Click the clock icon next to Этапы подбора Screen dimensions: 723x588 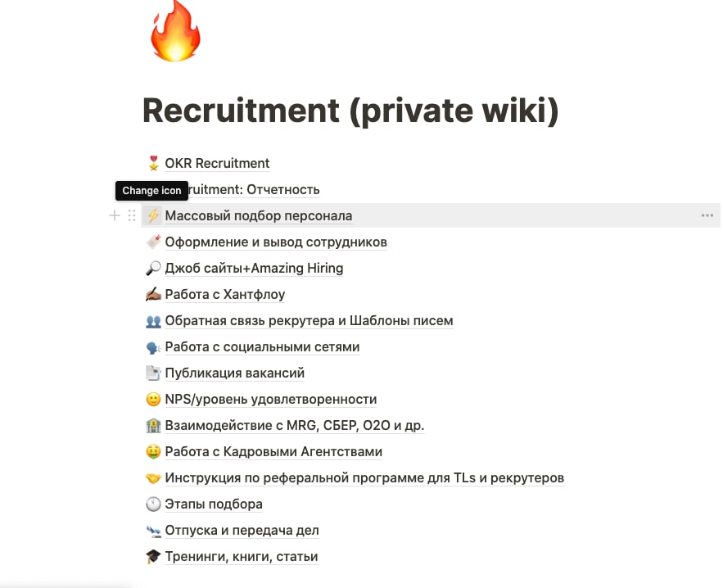[152, 504]
